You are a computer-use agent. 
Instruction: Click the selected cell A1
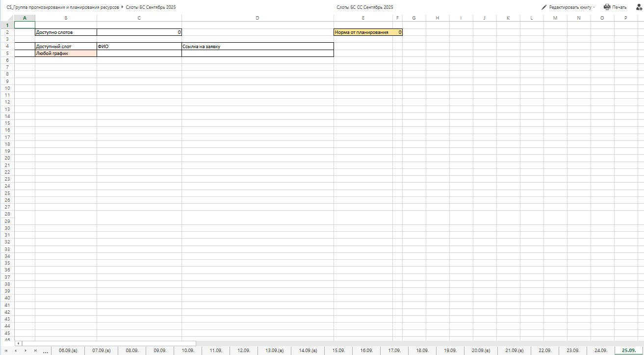coord(25,25)
